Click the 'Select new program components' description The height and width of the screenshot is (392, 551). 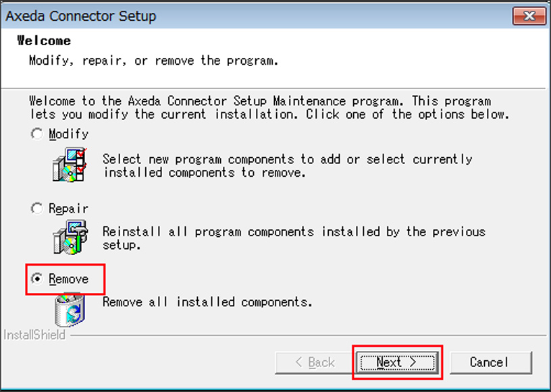pyautogui.click(x=288, y=166)
